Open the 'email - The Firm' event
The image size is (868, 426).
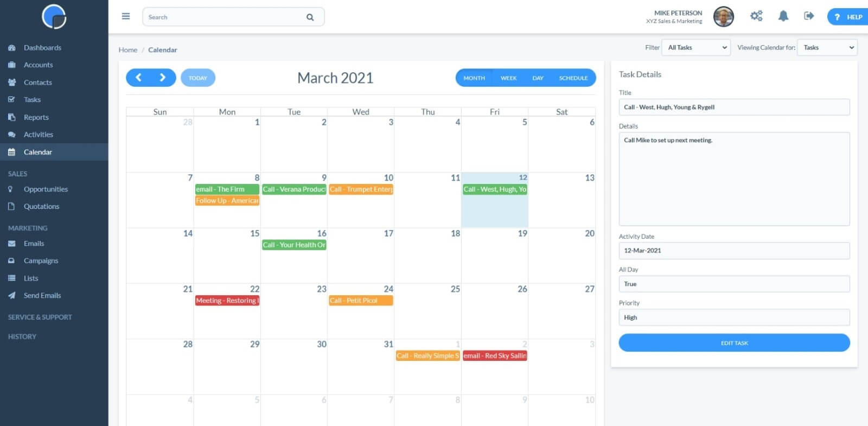227,189
